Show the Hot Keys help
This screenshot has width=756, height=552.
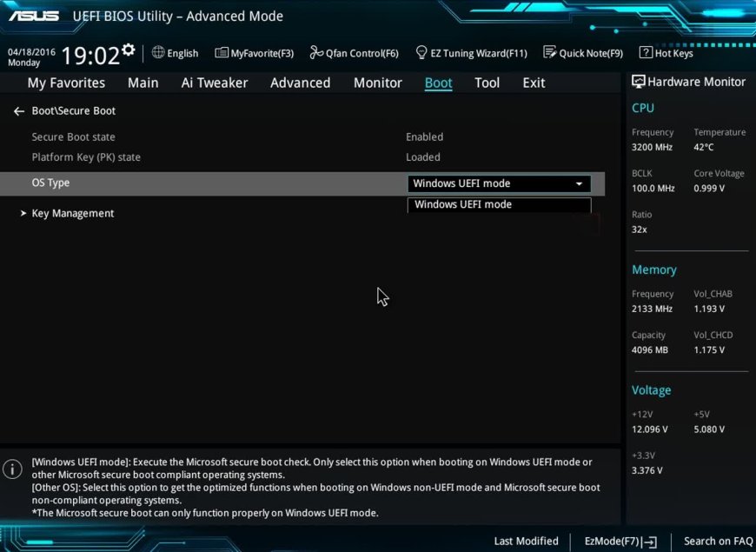[x=666, y=53]
